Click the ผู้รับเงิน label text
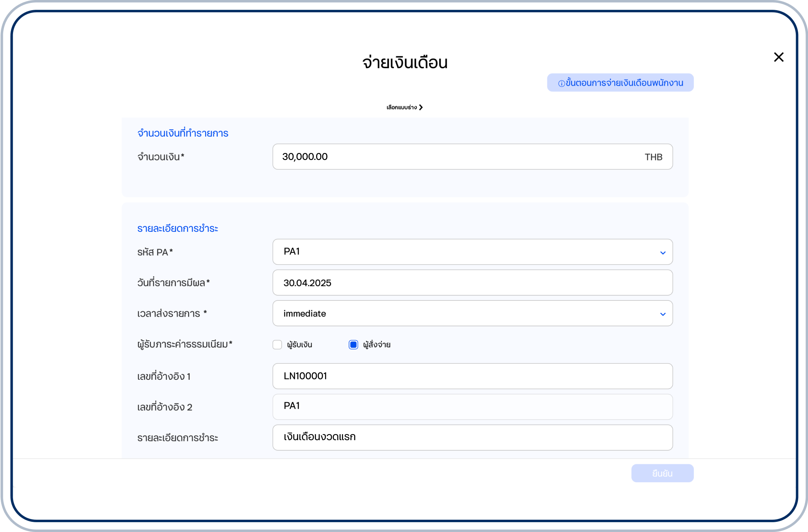 [299, 345]
